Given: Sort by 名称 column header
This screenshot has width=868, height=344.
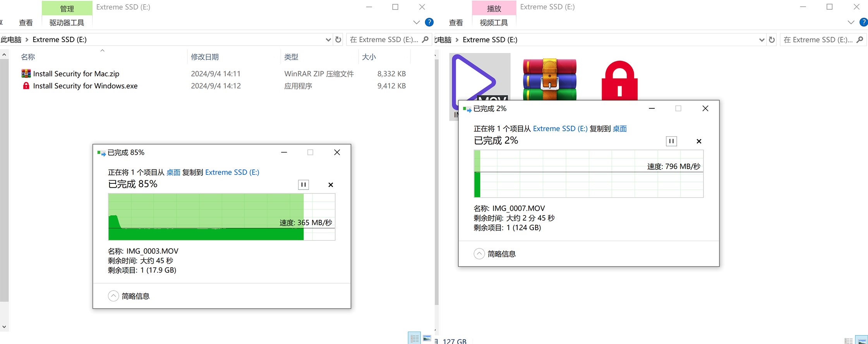Looking at the screenshot, I should pyautogui.click(x=28, y=57).
